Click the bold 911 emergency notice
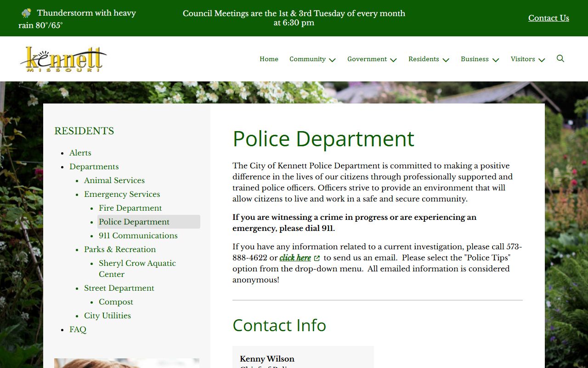Viewport: 588px width, 368px height. 354,223
